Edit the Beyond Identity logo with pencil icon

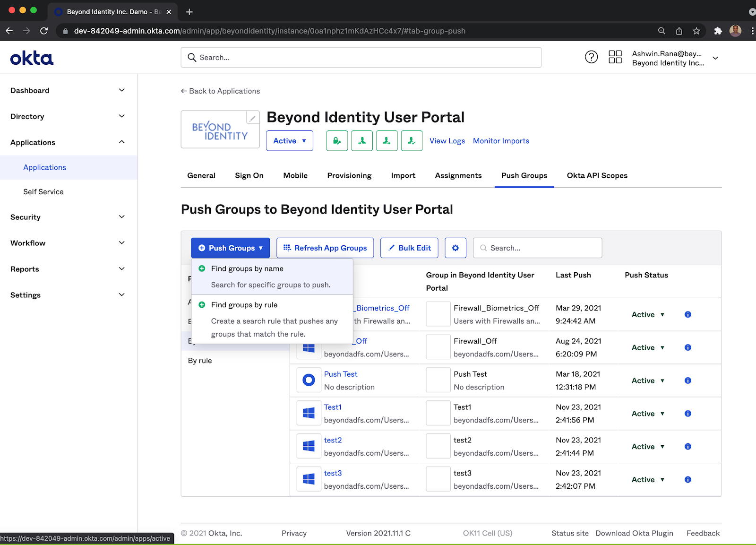tap(253, 118)
